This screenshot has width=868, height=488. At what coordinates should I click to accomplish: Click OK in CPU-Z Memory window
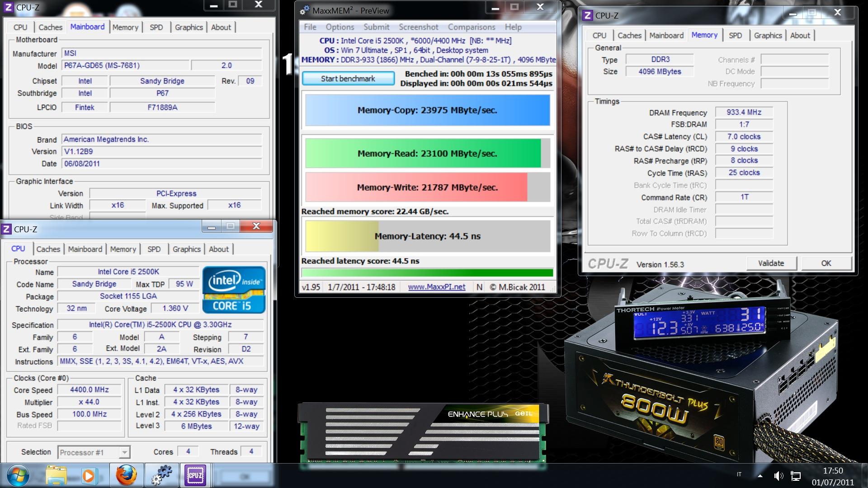pyautogui.click(x=826, y=263)
